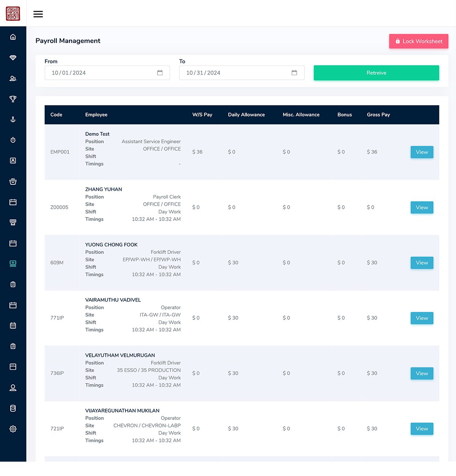Click the Bonus column header
456x476 pixels.
pyautogui.click(x=345, y=114)
